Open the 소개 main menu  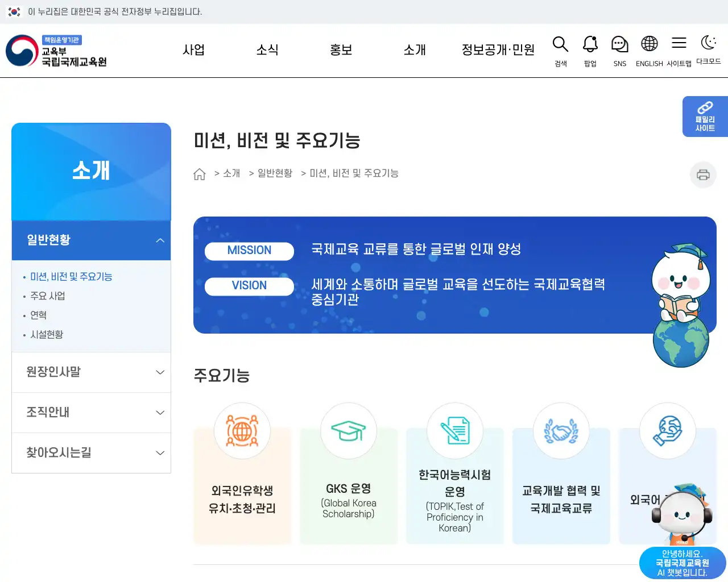(415, 50)
